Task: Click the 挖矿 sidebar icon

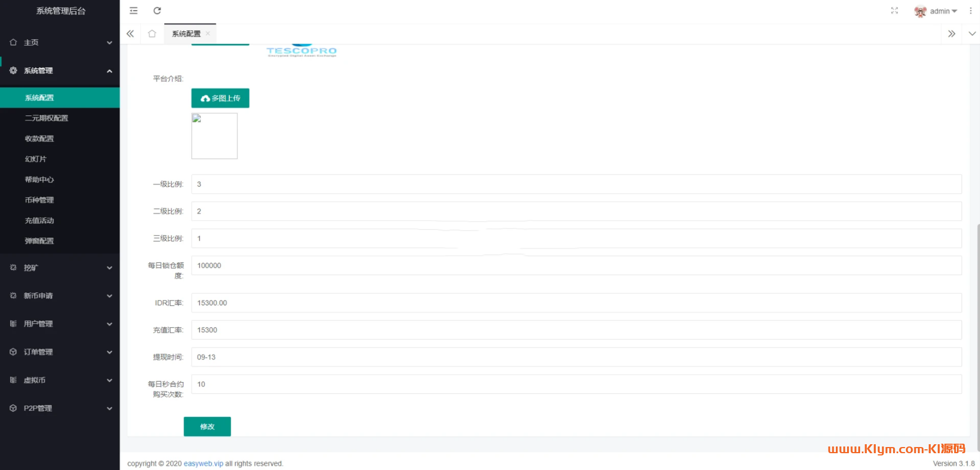Action: pos(13,268)
